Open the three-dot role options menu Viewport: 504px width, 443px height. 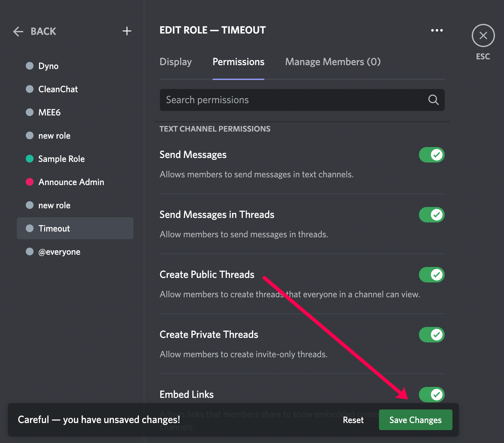tap(437, 30)
